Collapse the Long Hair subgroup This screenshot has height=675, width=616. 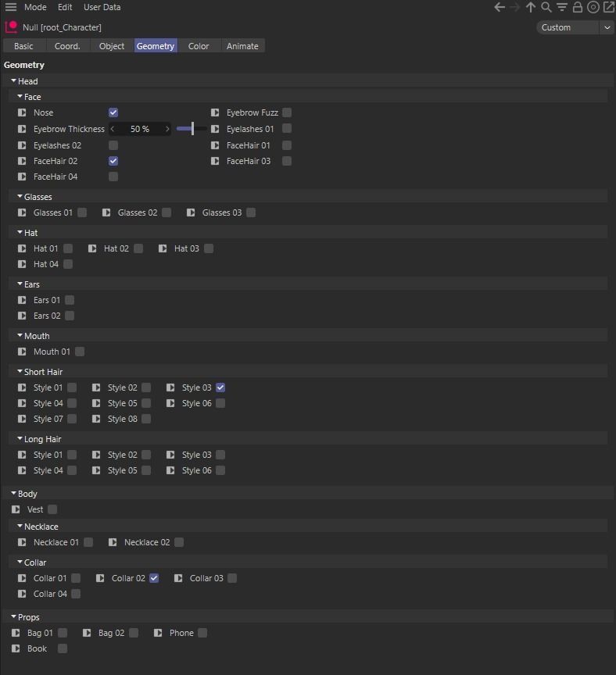20,438
